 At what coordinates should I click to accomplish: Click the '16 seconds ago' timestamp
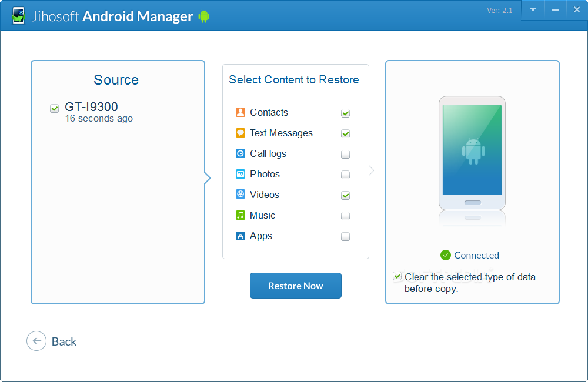[x=99, y=119]
